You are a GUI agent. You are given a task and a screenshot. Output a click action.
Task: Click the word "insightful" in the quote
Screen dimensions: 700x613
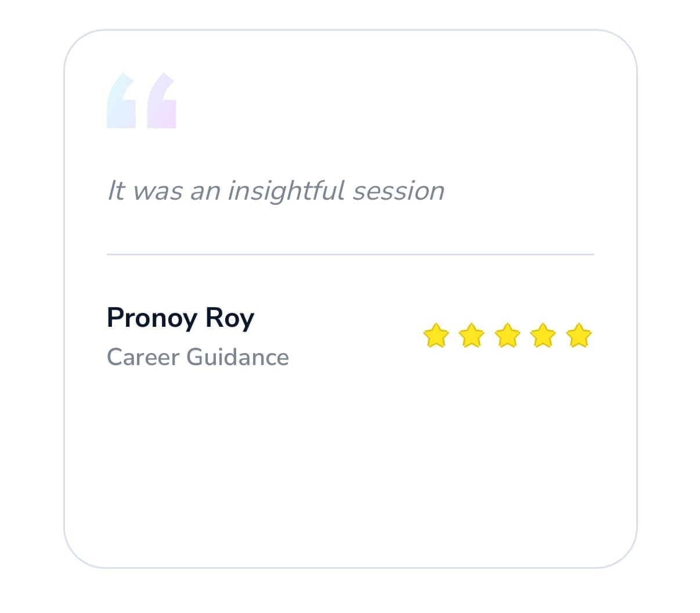coord(286,191)
